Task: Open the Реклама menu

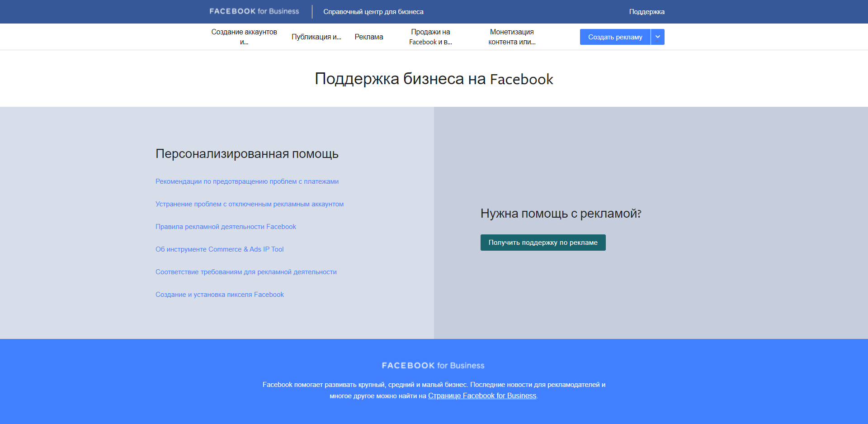Action: pyautogui.click(x=369, y=37)
